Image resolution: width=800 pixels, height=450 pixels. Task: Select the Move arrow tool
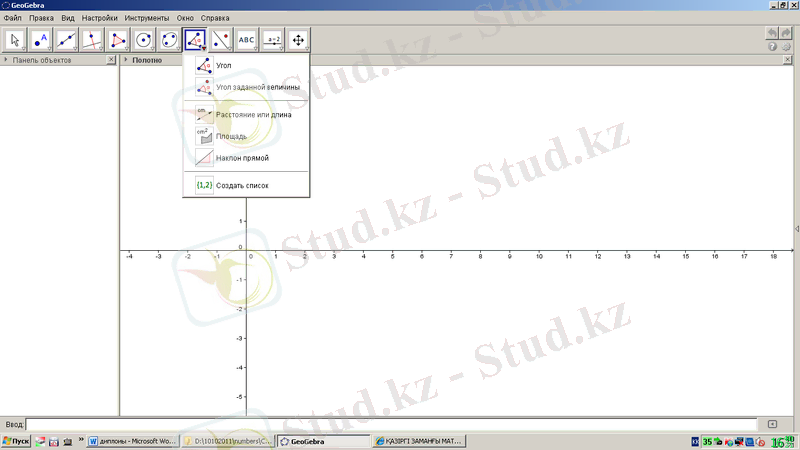tap(15, 40)
